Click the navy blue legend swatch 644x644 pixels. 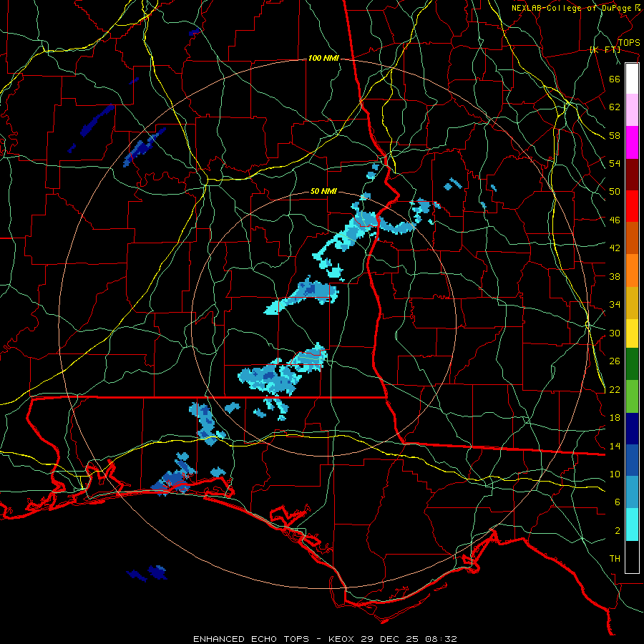[632, 429]
